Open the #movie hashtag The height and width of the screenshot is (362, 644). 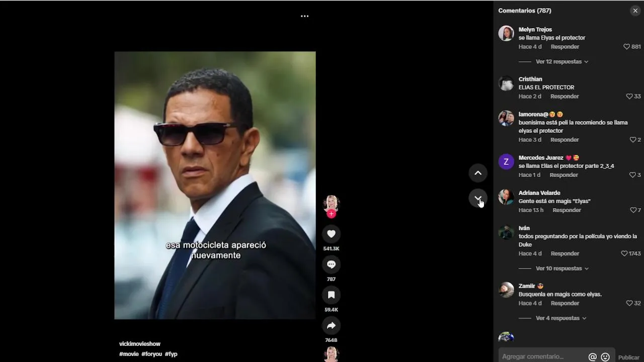click(x=129, y=354)
